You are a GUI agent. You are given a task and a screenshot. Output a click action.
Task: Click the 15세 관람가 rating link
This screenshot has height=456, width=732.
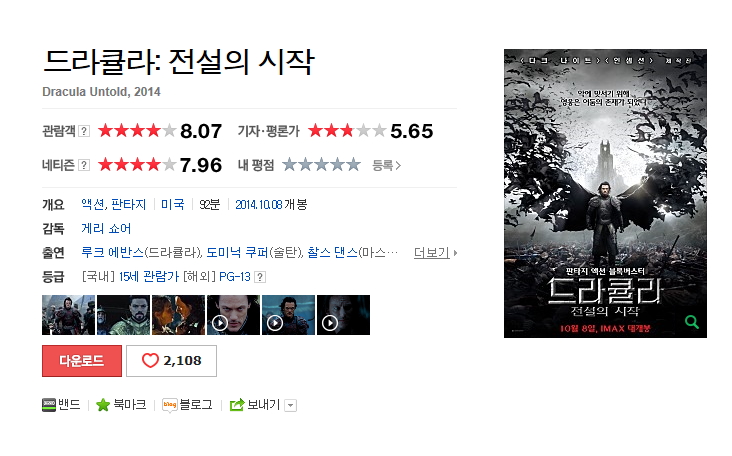(x=148, y=277)
